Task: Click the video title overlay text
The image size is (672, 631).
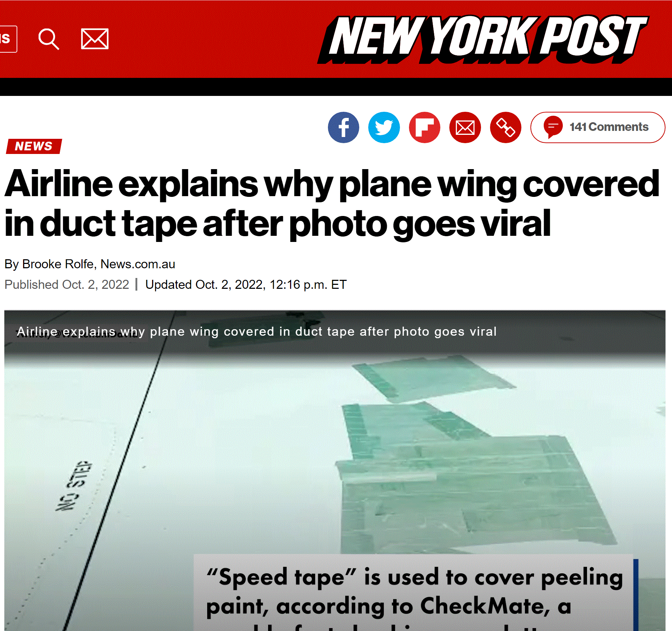Action: 257,331
